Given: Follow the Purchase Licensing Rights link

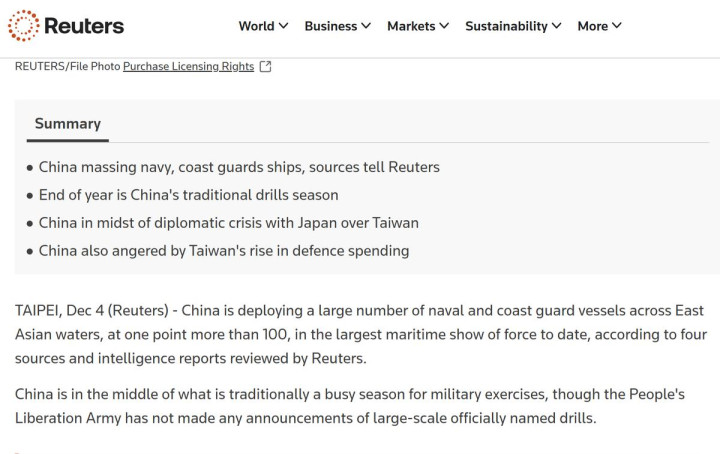Looking at the screenshot, I should (x=188, y=67).
